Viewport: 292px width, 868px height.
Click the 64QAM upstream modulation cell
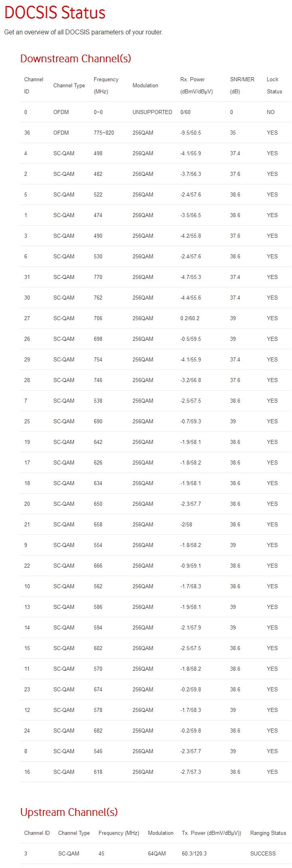tap(157, 853)
